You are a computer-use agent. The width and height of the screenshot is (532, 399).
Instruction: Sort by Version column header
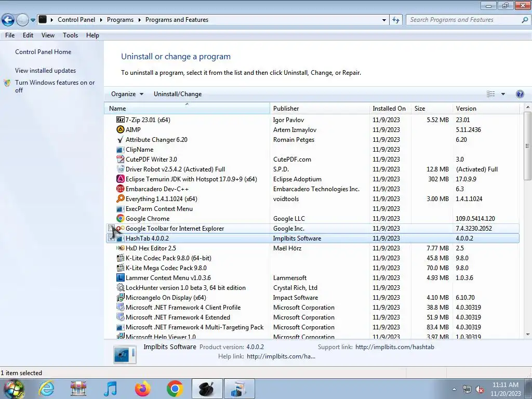click(486, 108)
